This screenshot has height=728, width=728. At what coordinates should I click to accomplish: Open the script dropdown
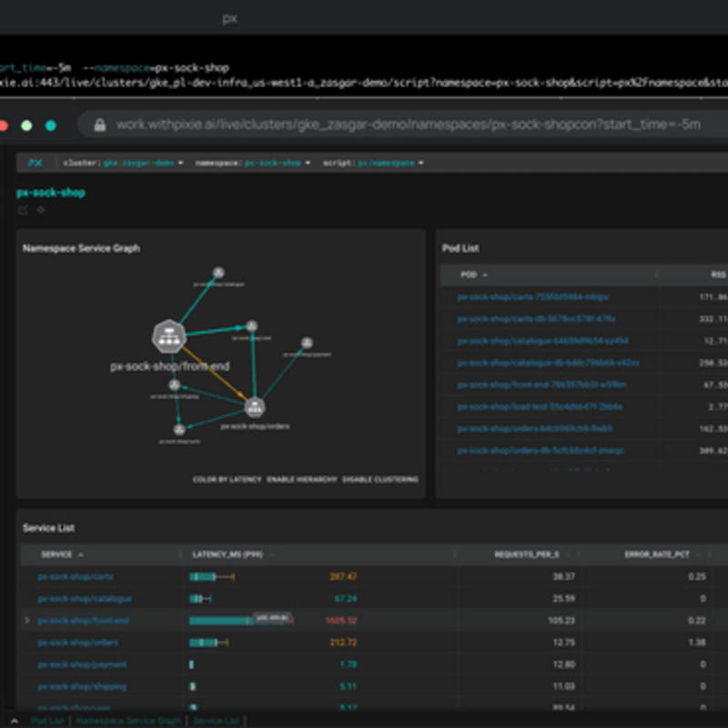tap(373, 163)
